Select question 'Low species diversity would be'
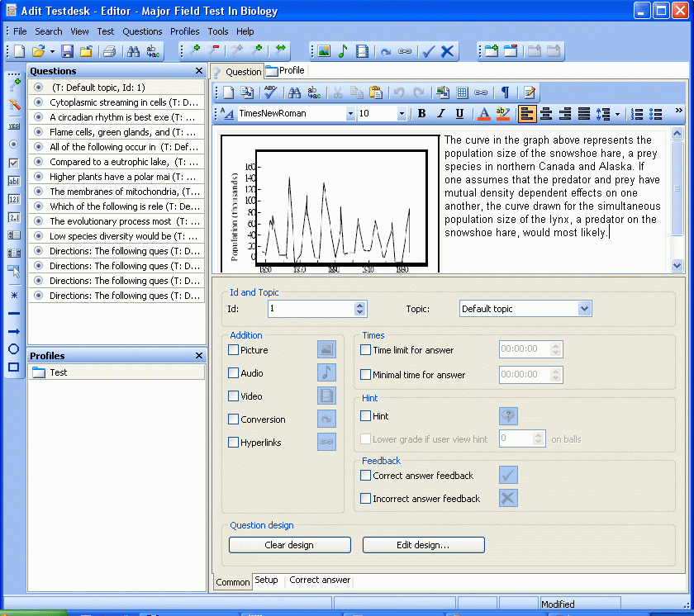The width and height of the screenshot is (694, 616). [x=116, y=236]
